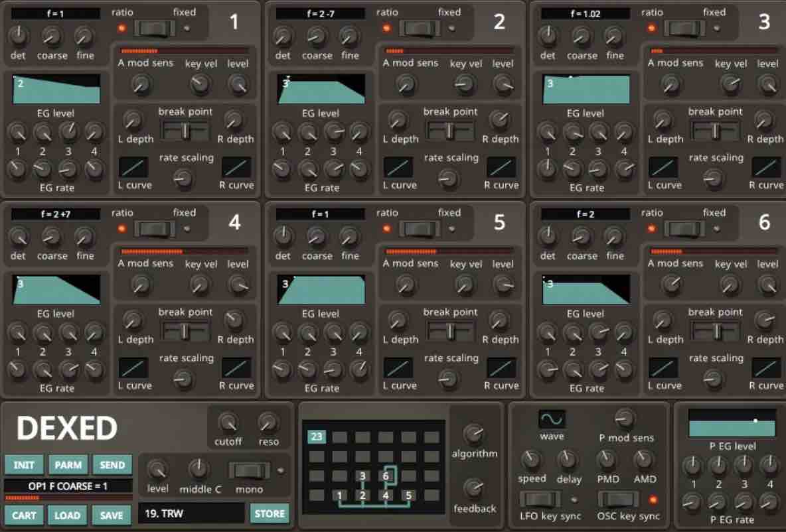Toggle operator 5 ratio/fixed switch
Viewport: 786px width, 532px height.
tap(420, 229)
